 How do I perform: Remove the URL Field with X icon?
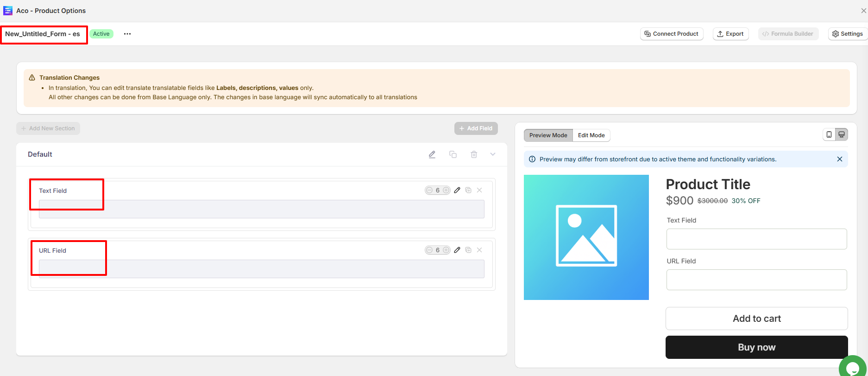pyautogui.click(x=479, y=250)
